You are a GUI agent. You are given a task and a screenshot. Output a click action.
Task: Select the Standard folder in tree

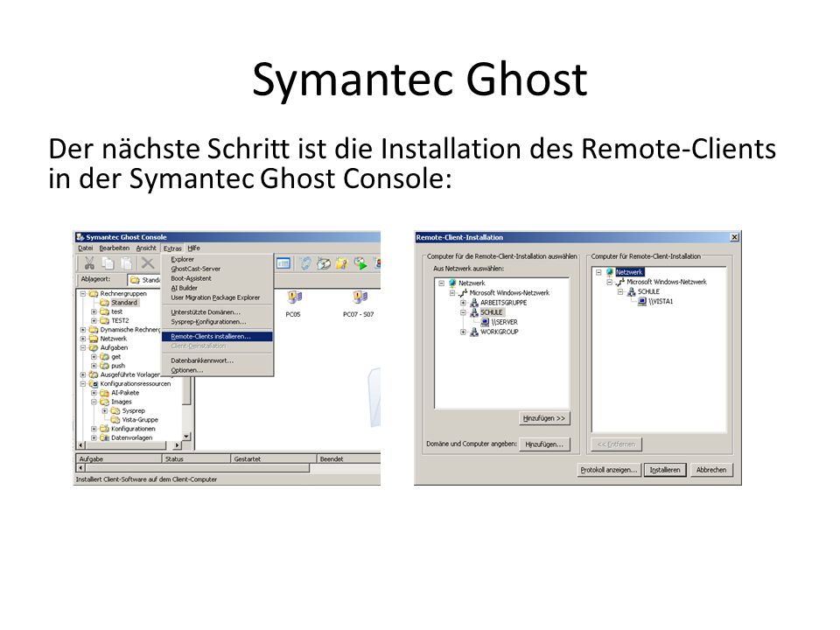(x=124, y=303)
